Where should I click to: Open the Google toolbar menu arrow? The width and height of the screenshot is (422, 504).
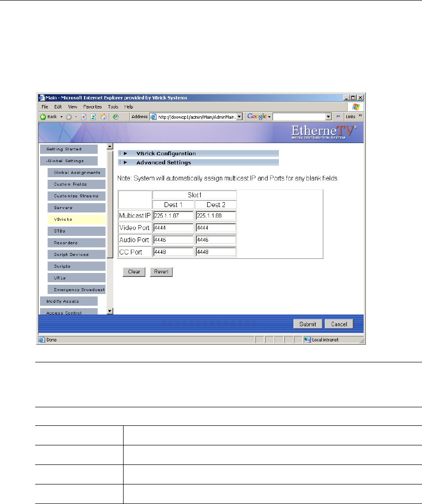(269, 117)
